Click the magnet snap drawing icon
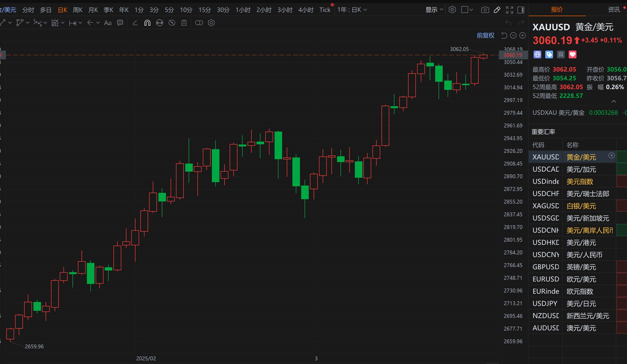The image size is (627, 364). (147, 23)
